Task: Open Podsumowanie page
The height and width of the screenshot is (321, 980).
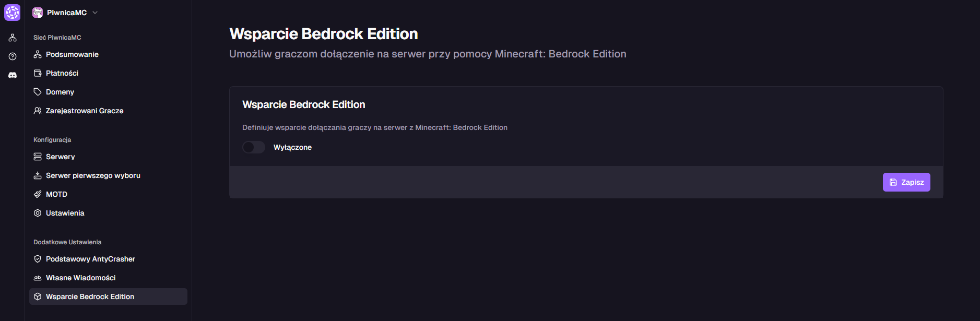Action: pyautogui.click(x=108, y=54)
